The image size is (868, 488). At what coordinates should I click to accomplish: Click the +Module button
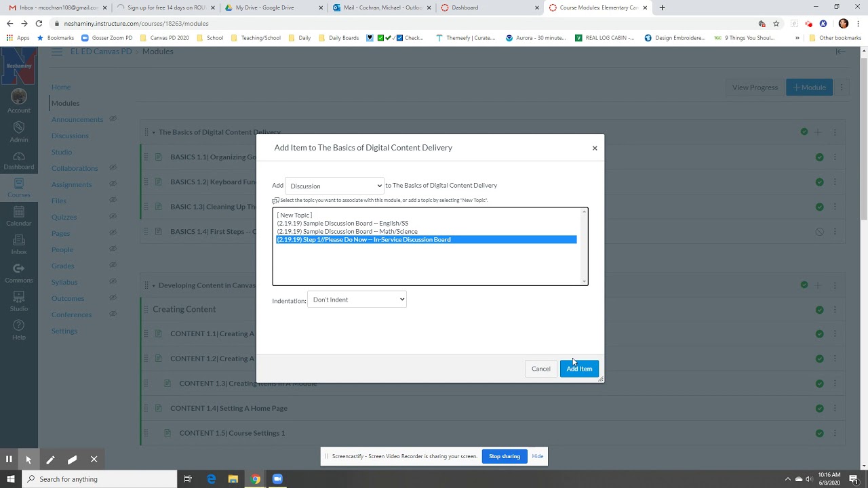click(x=809, y=87)
